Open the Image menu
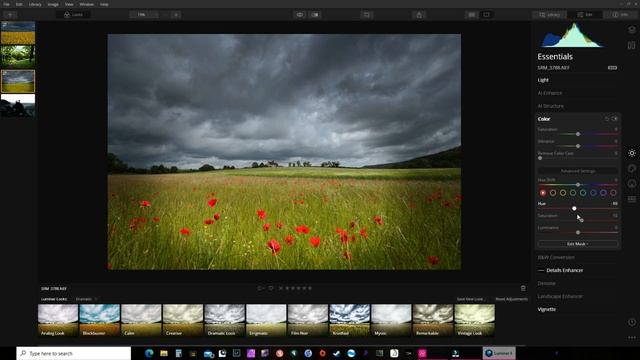The image size is (640, 360). click(x=53, y=4)
